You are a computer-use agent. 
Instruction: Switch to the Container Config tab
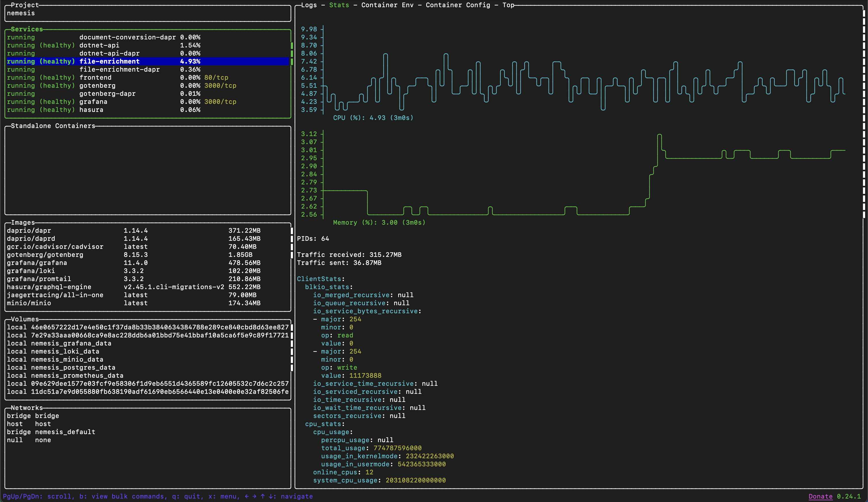[x=458, y=5]
